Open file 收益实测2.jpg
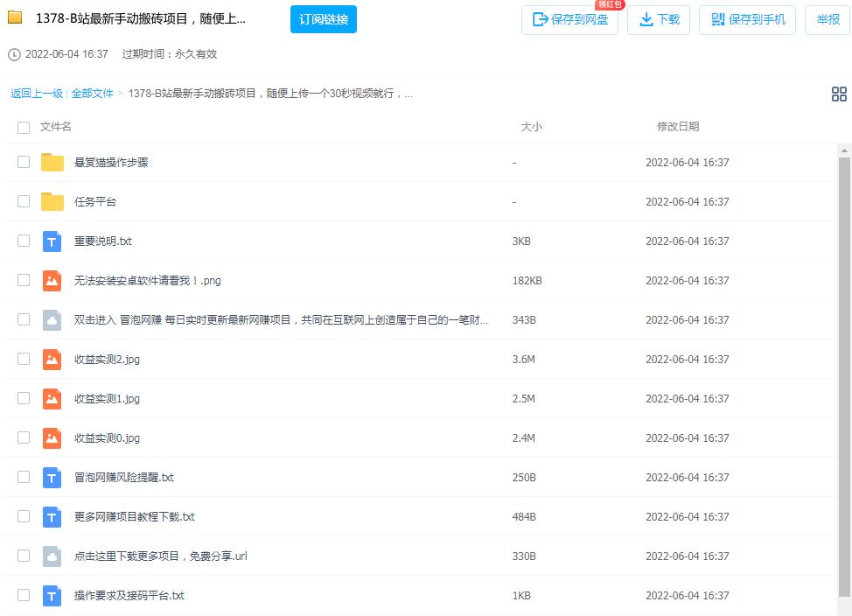Screen dimensions: 852x616 coord(107,360)
